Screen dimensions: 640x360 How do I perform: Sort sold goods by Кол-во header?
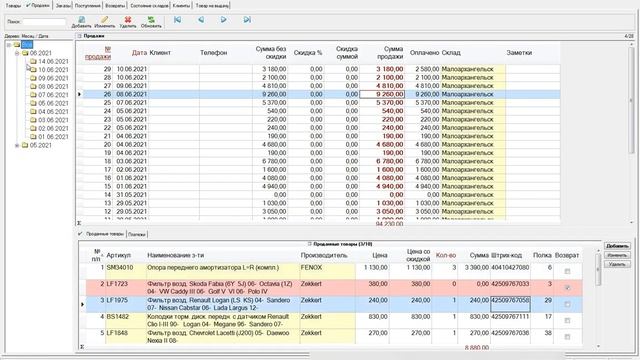click(x=446, y=255)
